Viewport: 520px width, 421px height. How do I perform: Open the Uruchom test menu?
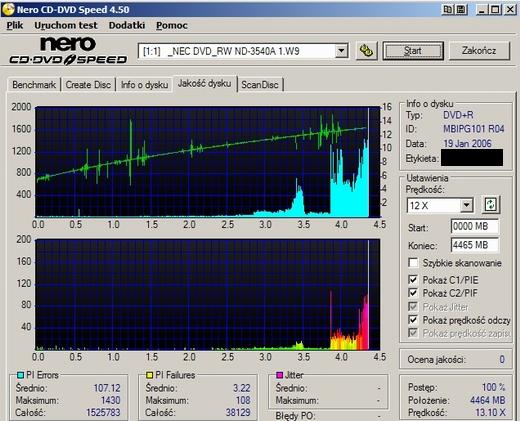click(x=66, y=25)
